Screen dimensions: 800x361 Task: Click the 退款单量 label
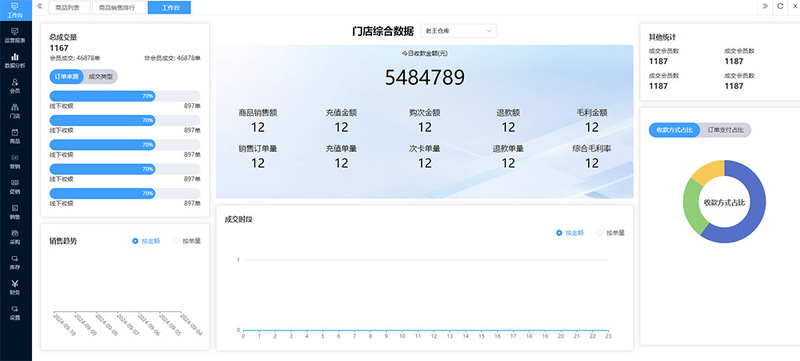pos(508,149)
